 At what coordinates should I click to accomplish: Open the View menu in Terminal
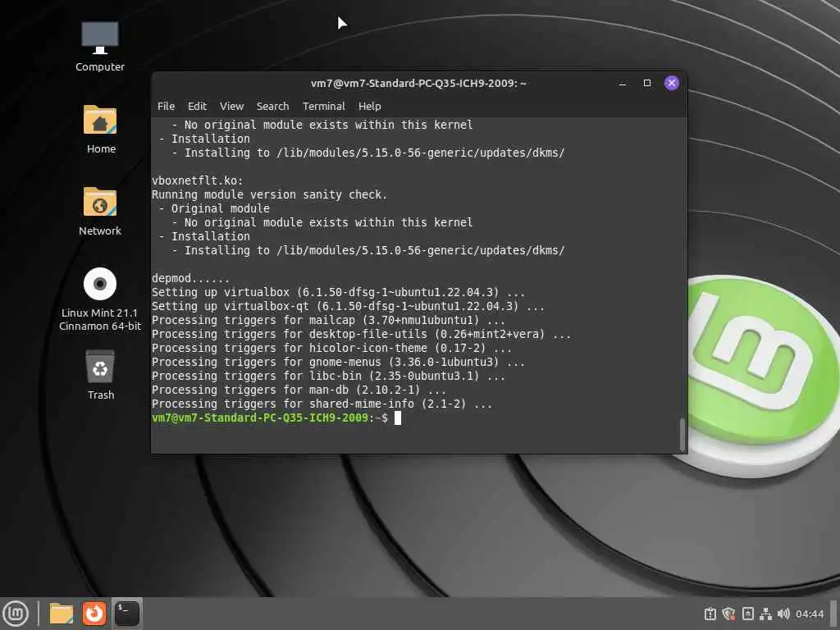pos(231,106)
